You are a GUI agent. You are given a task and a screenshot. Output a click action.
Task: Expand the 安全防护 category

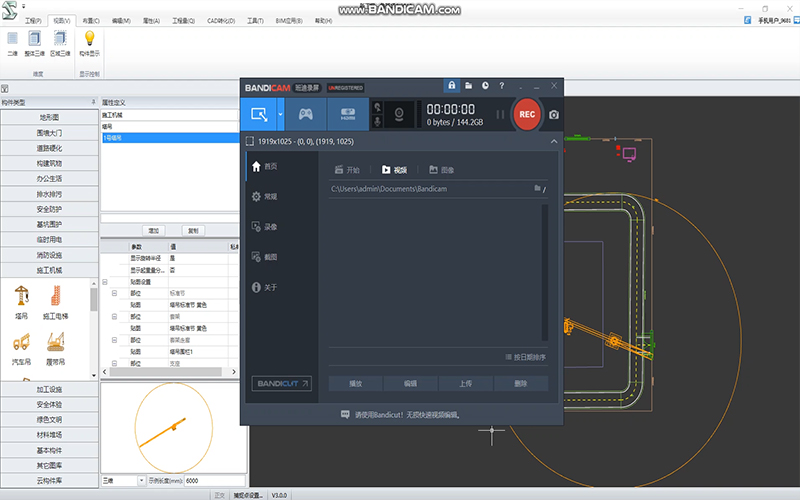[x=49, y=209]
